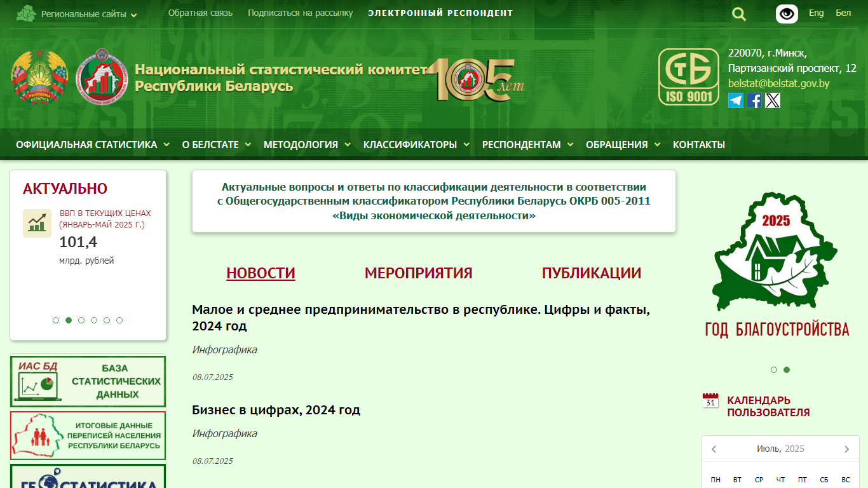Open the site search magnifier icon
Image resolution: width=868 pixels, height=488 pixels.
tap(739, 14)
